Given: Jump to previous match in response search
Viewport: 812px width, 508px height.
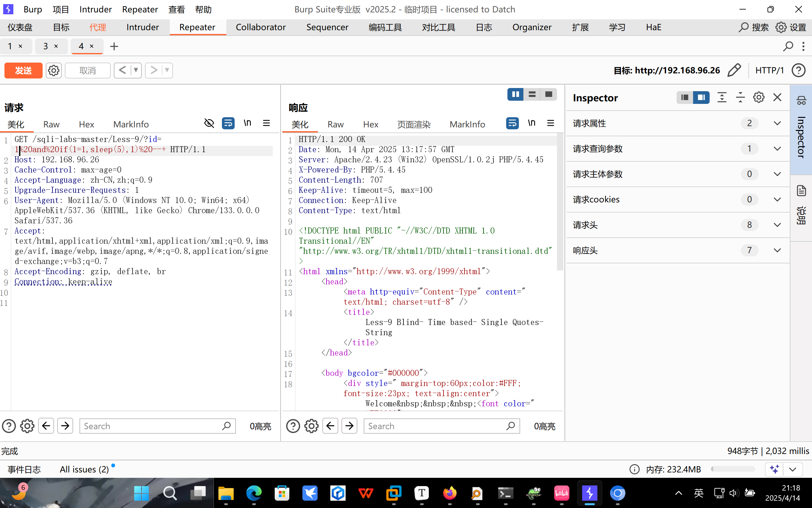Looking at the screenshot, I should [x=330, y=426].
